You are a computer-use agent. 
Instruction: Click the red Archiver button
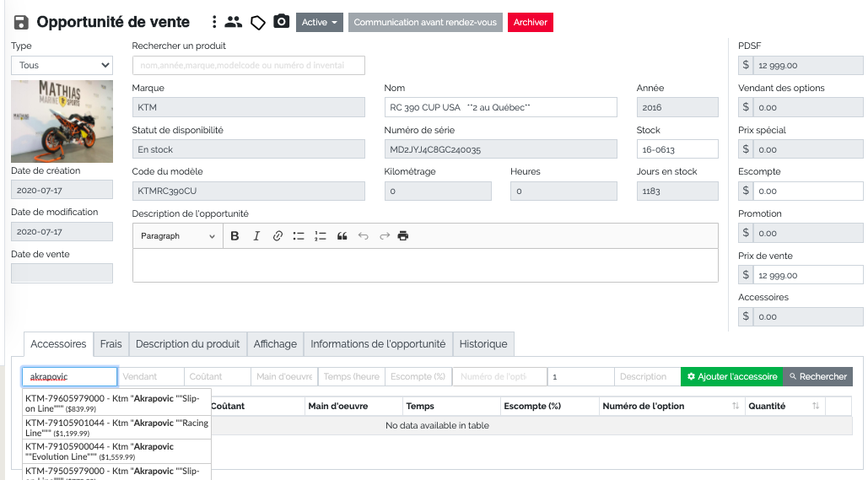(531, 22)
